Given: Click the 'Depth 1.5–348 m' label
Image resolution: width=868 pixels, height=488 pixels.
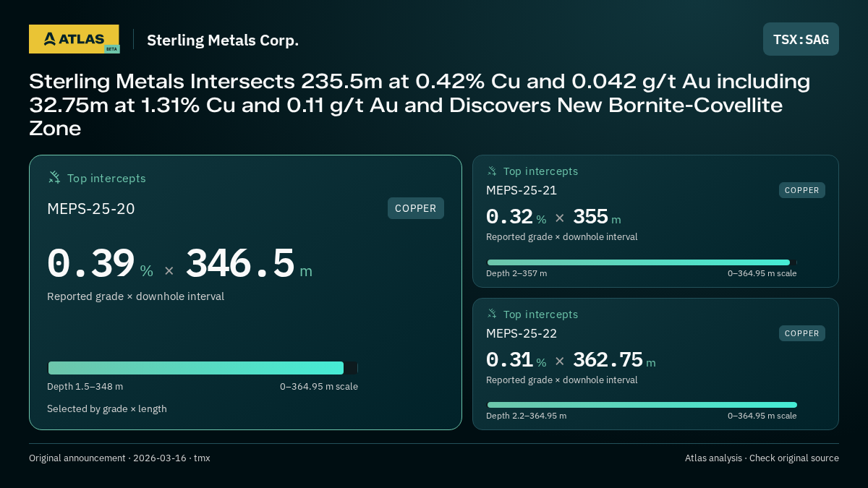Looking at the screenshot, I should (85, 387).
